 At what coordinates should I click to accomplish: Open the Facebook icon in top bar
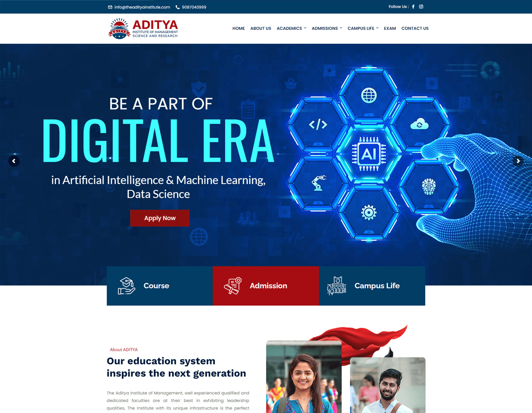pos(413,7)
